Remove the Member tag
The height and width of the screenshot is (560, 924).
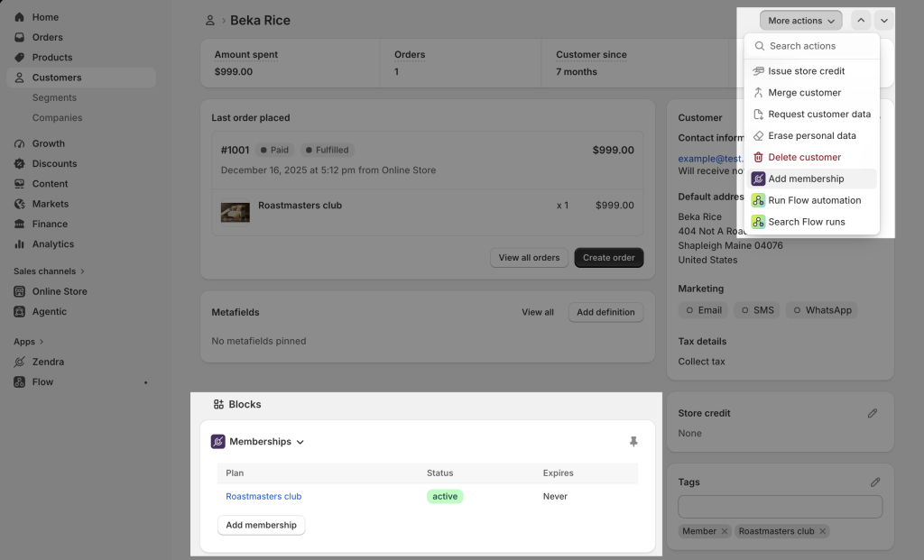pyautogui.click(x=725, y=531)
